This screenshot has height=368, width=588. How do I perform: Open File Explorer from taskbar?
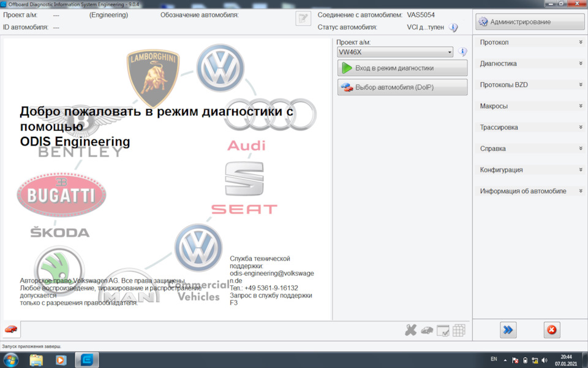click(36, 360)
